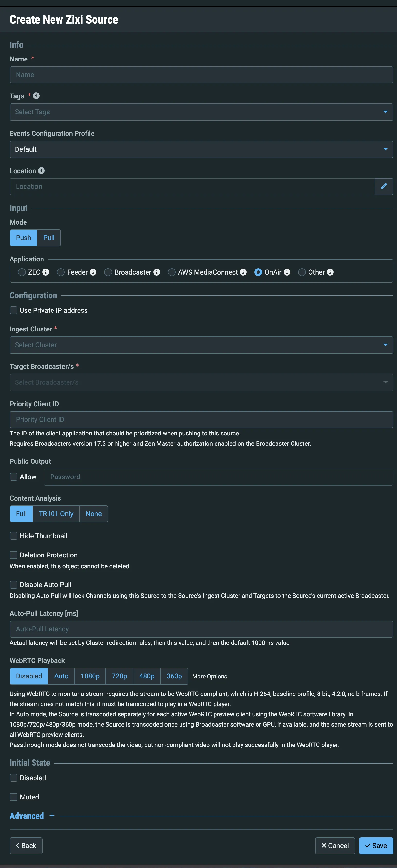Click the Priority Client ID field
This screenshot has width=397, height=868.
[201, 419]
